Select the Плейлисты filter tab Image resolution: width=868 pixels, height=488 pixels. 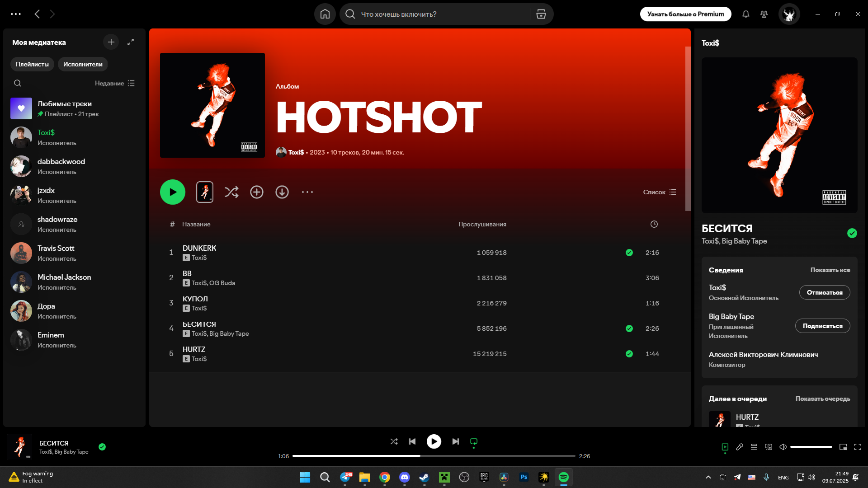(32, 64)
